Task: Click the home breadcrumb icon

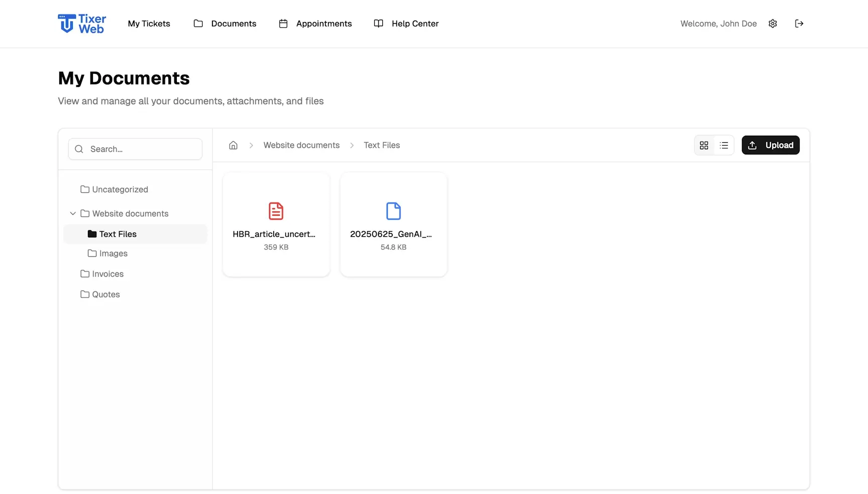Action: pos(233,145)
